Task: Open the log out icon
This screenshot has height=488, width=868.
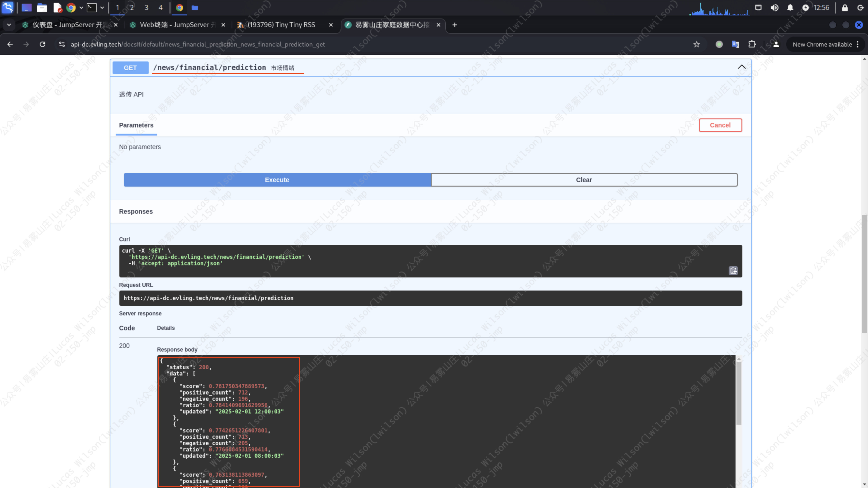Action: point(860,7)
